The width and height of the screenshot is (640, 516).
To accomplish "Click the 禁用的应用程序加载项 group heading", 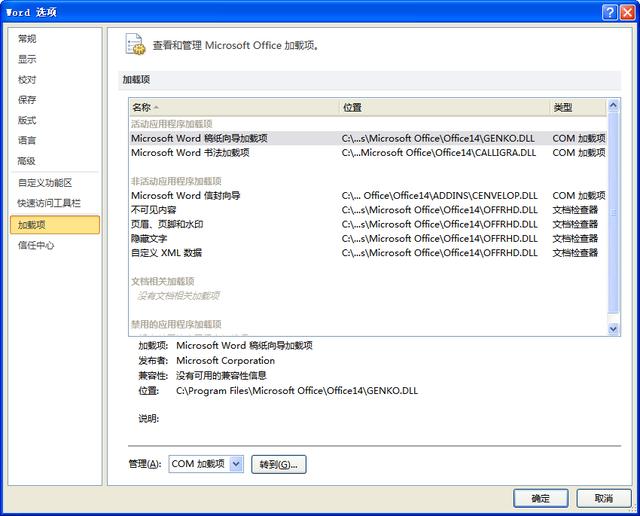I will (176, 324).
